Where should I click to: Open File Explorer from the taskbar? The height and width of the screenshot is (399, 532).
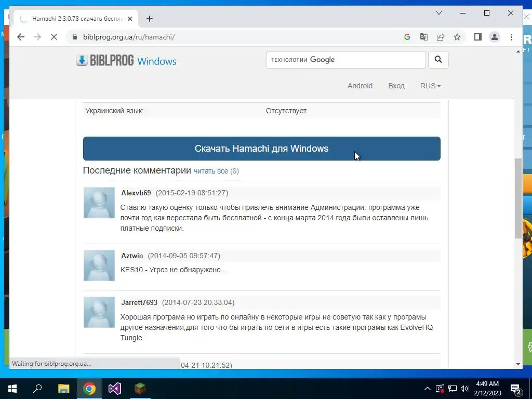(63, 389)
